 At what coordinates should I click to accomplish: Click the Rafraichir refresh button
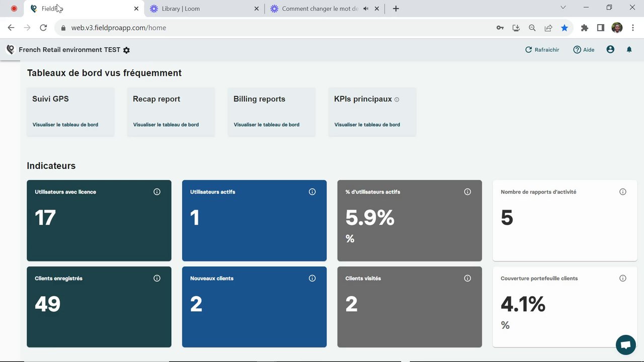tap(542, 50)
